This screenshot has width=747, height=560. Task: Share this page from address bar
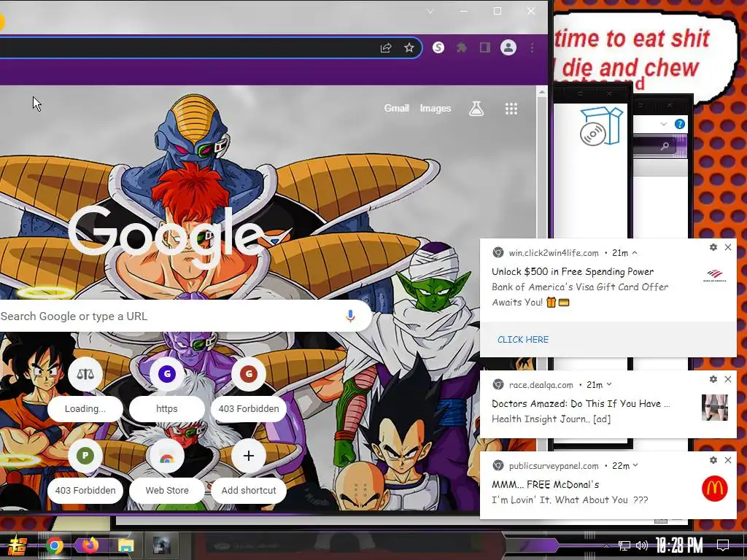pyautogui.click(x=386, y=47)
